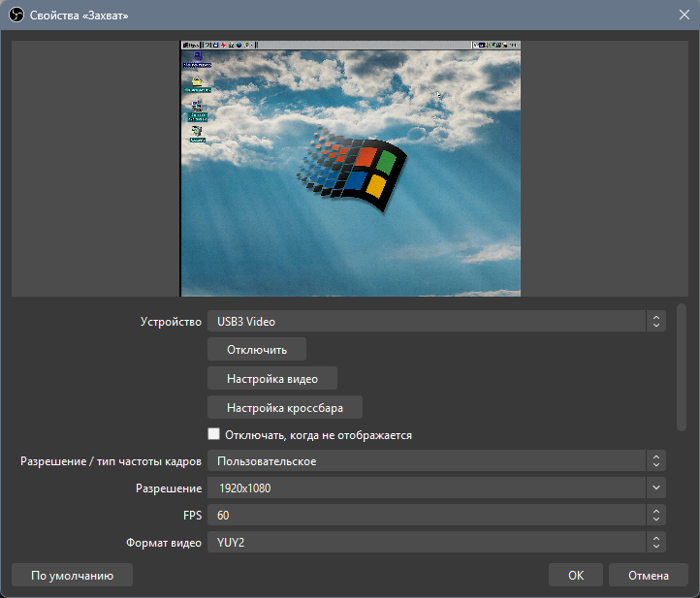Screen dimensions: 700x598
Task: Click the Network Neighborhood icon in the preview
Action: [197, 108]
